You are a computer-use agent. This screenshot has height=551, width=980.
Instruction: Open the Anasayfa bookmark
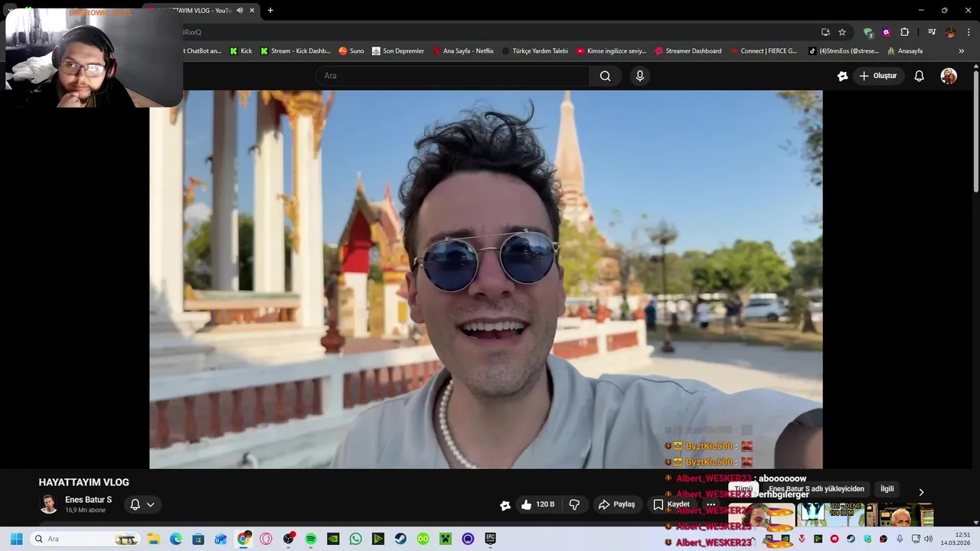pyautogui.click(x=905, y=51)
